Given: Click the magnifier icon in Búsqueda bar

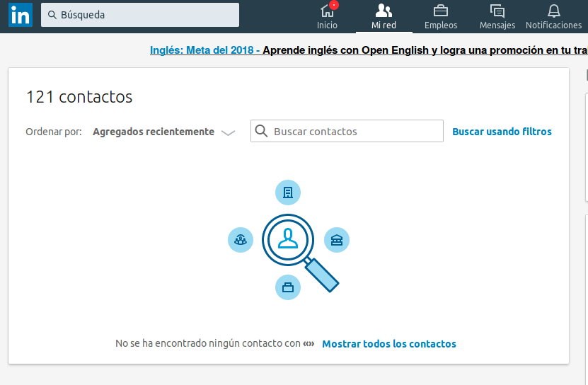Looking at the screenshot, I should coord(52,15).
